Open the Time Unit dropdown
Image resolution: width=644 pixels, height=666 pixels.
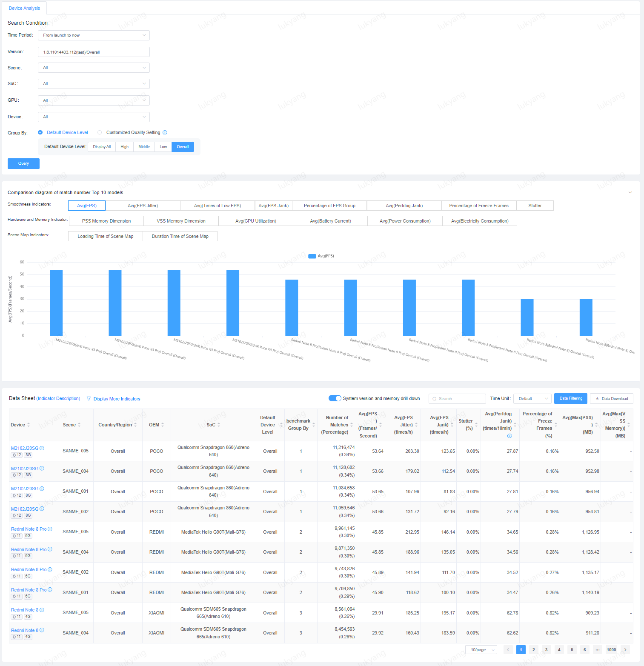pos(533,399)
